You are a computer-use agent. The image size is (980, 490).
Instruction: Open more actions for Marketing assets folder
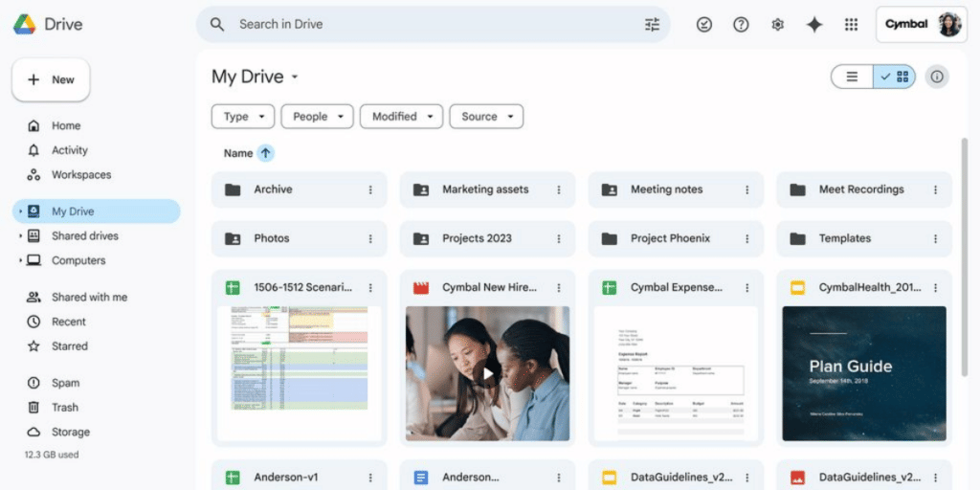(x=559, y=189)
